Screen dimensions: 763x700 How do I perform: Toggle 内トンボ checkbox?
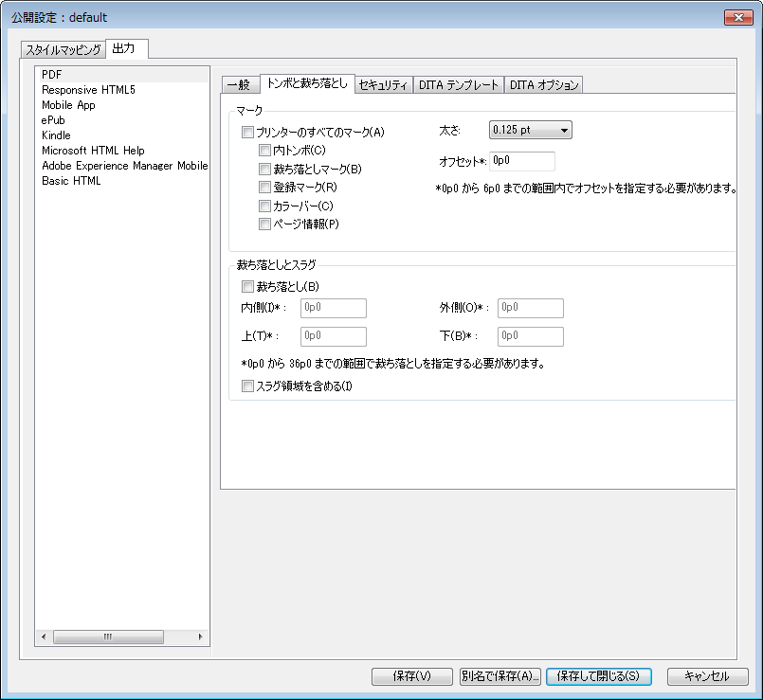coord(265,151)
